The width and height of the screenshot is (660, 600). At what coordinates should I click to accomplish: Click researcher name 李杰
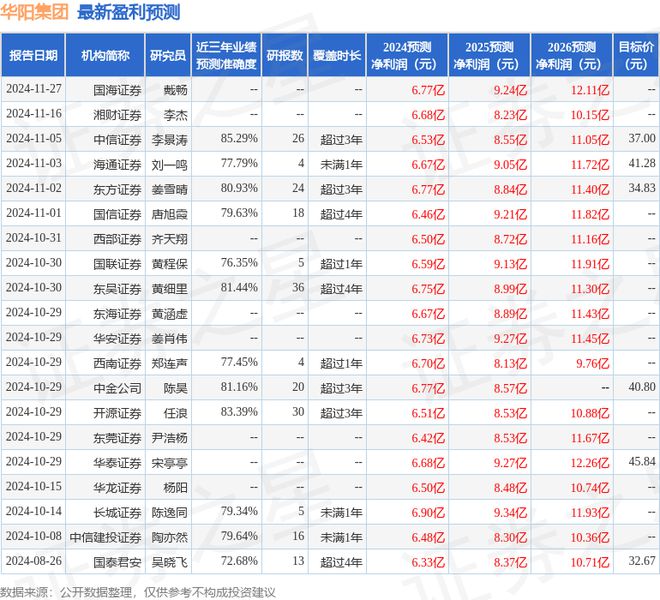point(176,115)
